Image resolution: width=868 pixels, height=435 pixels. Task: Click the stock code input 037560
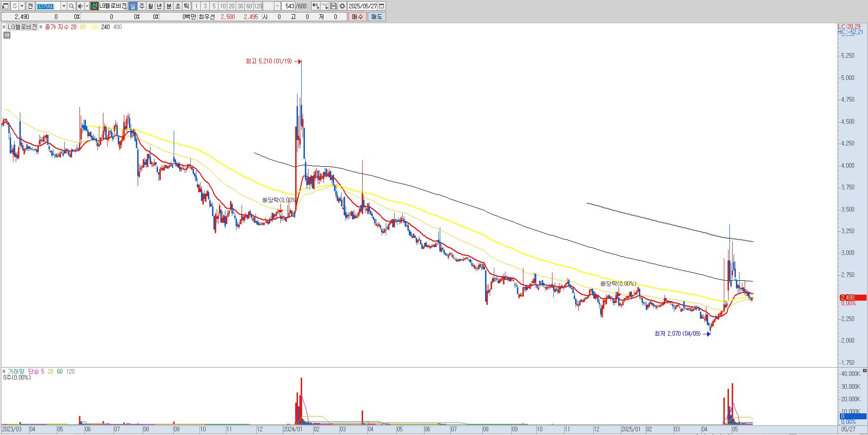pyautogui.click(x=48, y=6)
